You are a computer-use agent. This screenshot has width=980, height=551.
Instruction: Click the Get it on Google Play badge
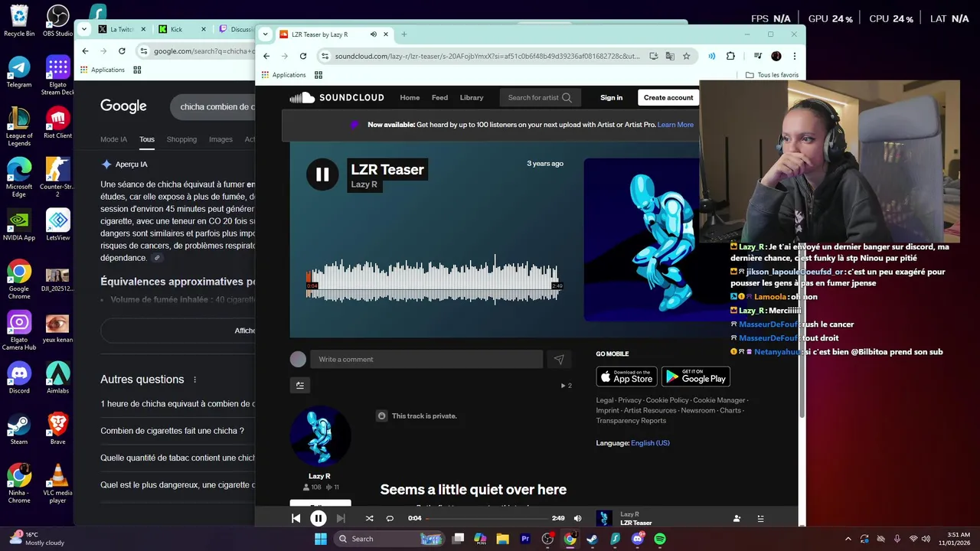point(696,377)
